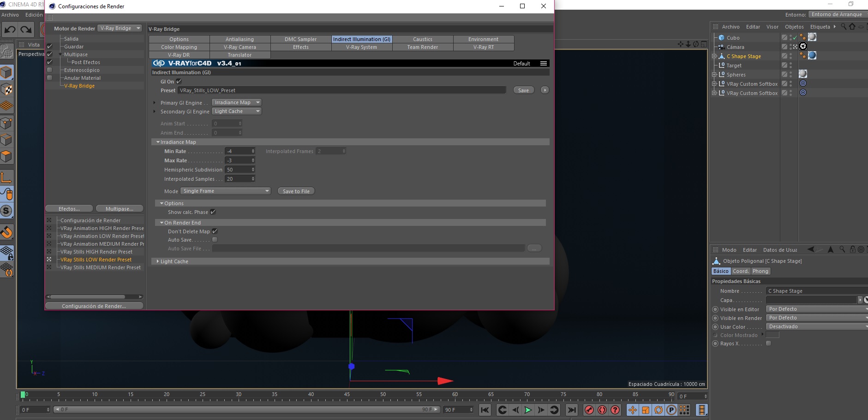Toggle the Snap magnet tool

[6, 232]
